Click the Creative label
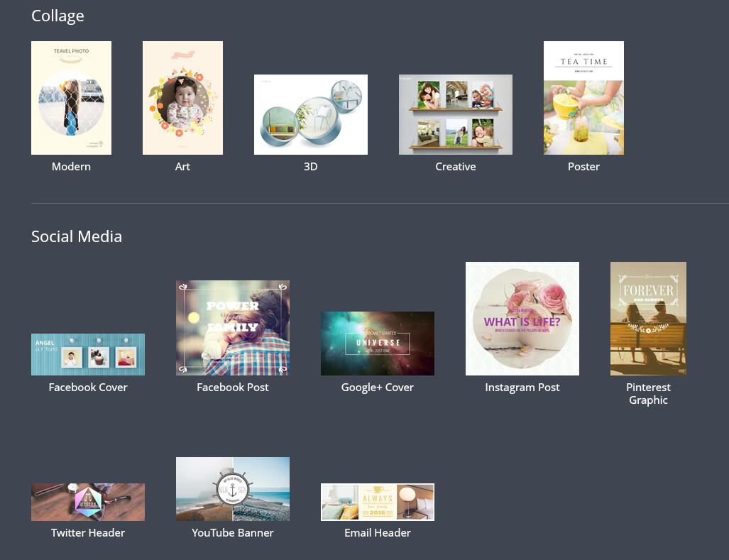This screenshot has width=729, height=560. pyautogui.click(x=456, y=166)
